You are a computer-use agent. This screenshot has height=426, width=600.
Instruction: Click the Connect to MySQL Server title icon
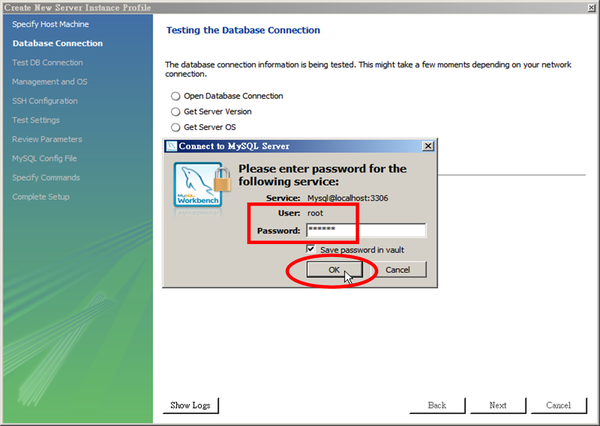tap(172, 146)
